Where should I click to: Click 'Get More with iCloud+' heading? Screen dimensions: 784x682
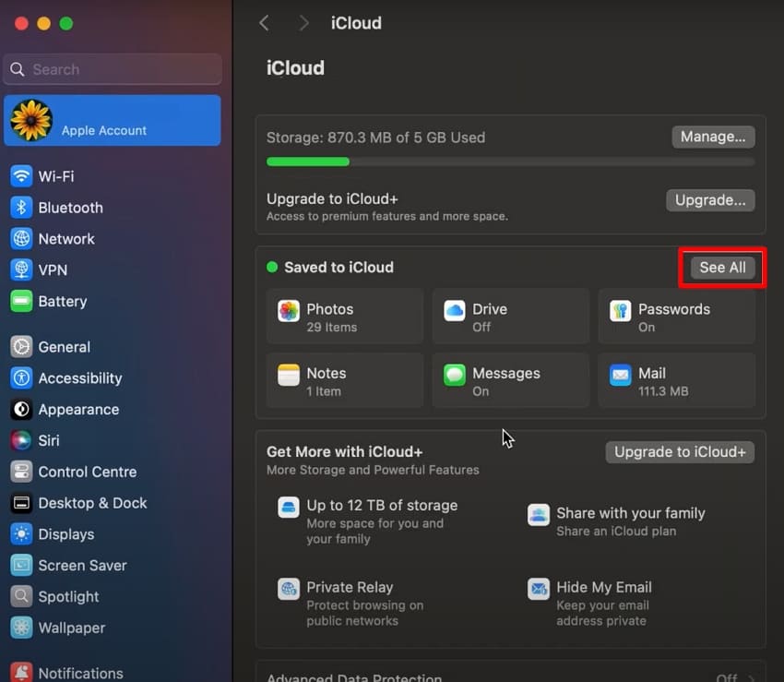[x=345, y=452]
